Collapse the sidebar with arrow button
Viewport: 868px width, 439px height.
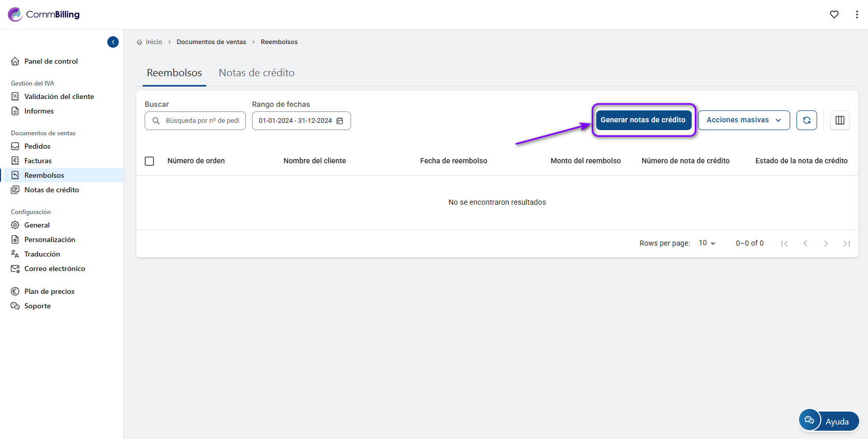(x=113, y=42)
